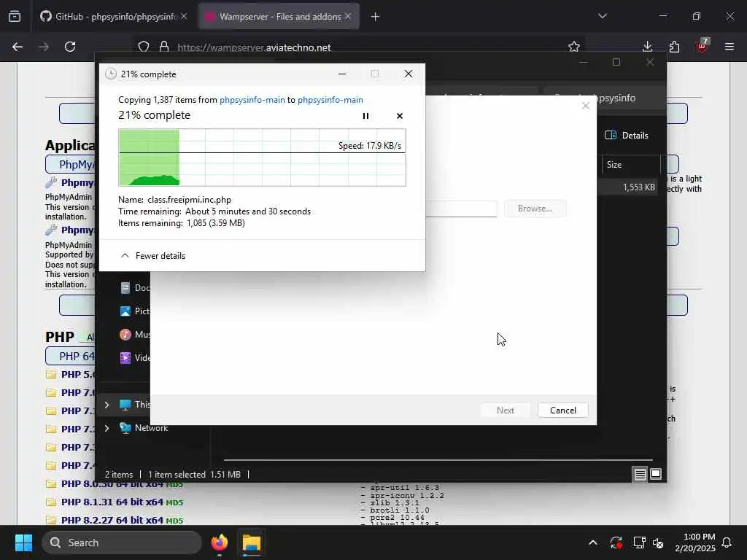Screen dimensions: 747x560
Task: Open the Music sidebar folder icon
Action: (x=125, y=334)
